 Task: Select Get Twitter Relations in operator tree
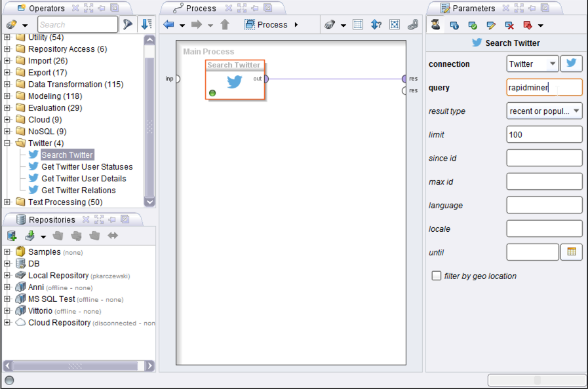coord(78,191)
